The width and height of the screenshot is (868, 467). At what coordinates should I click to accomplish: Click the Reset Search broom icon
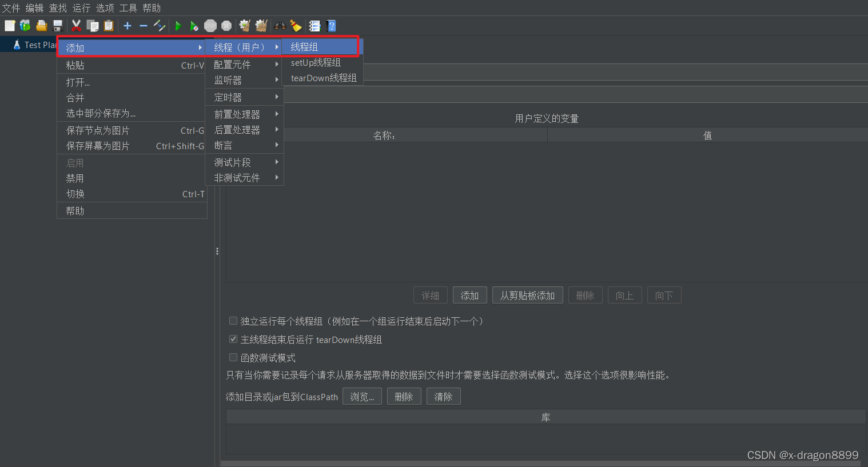click(x=296, y=26)
